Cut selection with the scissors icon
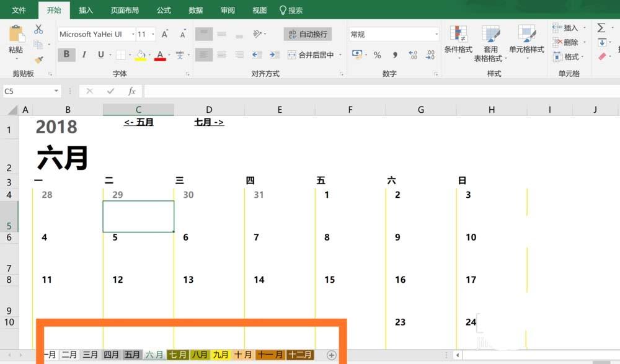This screenshot has height=364, width=620. click(37, 30)
